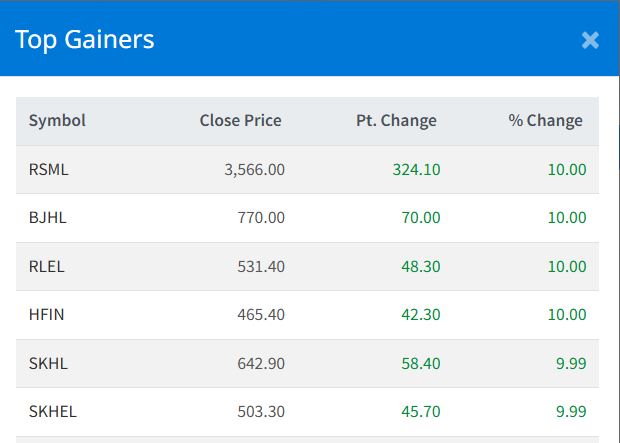620x443 pixels.
Task: Click the Pt. Change column header
Action: pyautogui.click(x=396, y=121)
